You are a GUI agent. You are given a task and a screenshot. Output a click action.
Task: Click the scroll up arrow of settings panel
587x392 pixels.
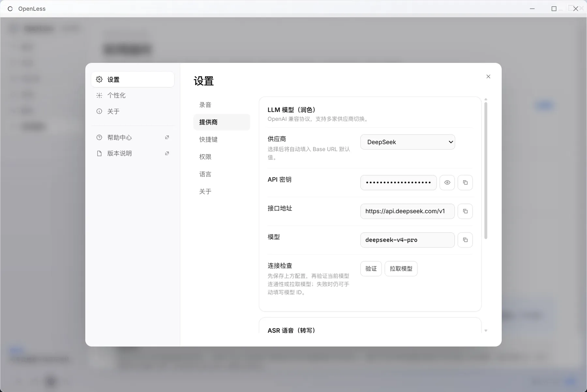[486, 99]
